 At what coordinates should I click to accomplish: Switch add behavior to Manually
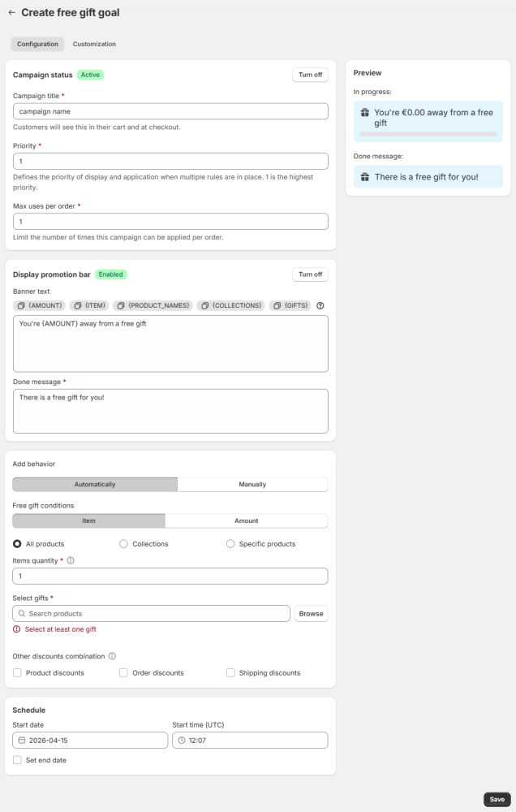click(x=252, y=484)
